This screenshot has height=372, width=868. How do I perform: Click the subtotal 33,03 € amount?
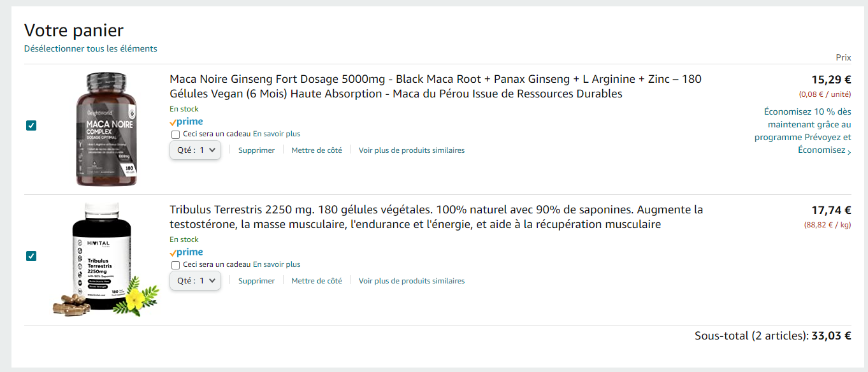click(831, 336)
